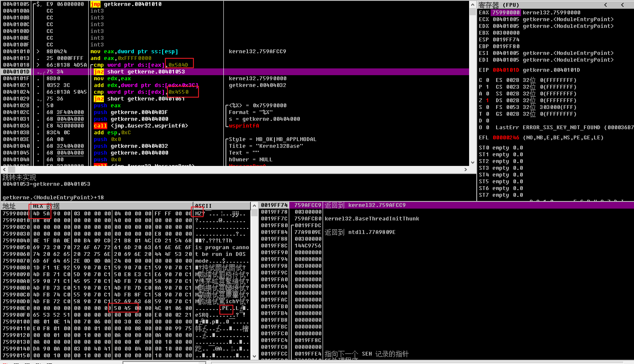Image resolution: width=634 pixels, height=364 pixels.
Task: Select stack entry returning to ntdll.77A9809E
Action: 446,232
